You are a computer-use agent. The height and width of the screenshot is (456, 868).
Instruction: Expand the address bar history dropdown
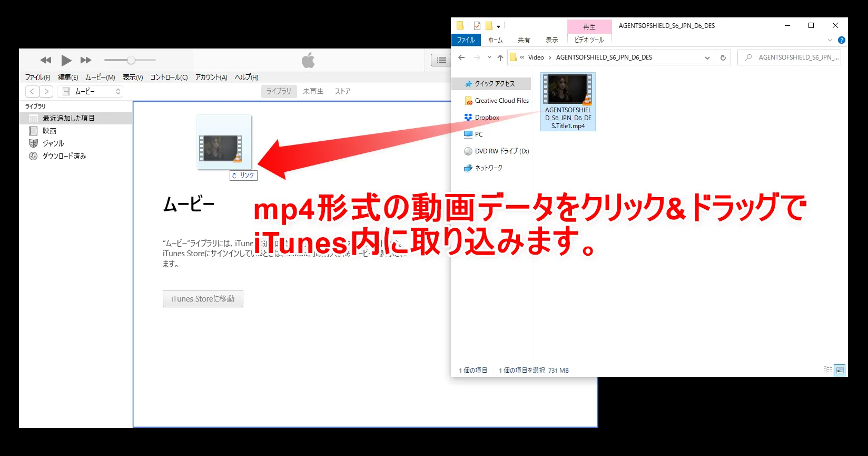[x=707, y=57]
